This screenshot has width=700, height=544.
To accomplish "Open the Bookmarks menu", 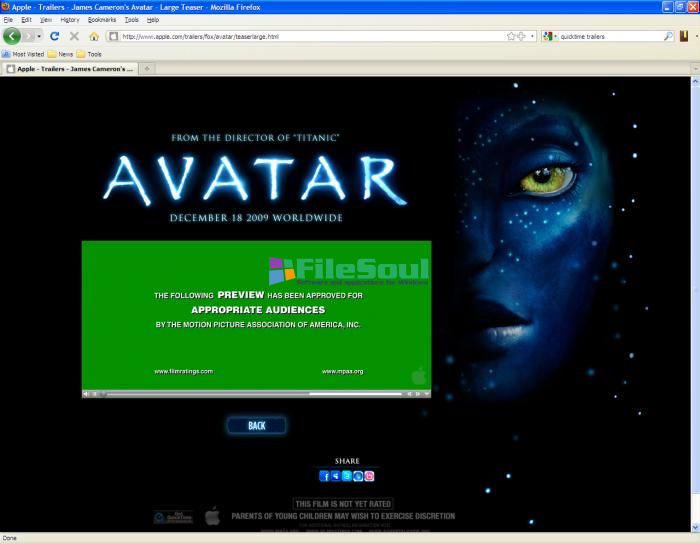I will (x=101, y=19).
